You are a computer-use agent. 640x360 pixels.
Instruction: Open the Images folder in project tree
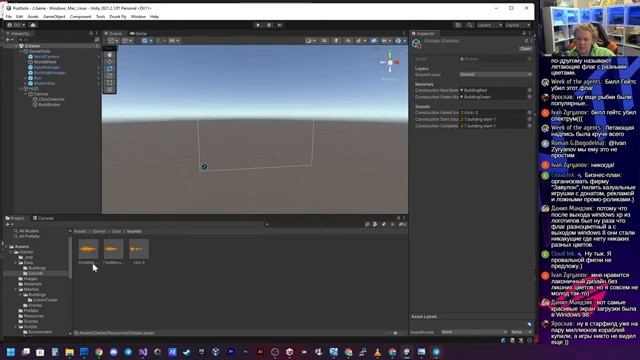click(28, 279)
